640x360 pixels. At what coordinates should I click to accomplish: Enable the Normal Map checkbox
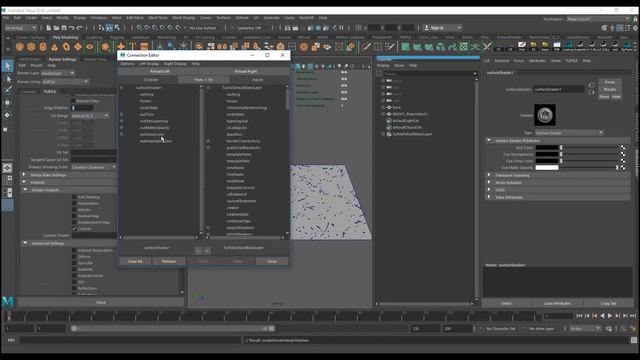coord(74,216)
